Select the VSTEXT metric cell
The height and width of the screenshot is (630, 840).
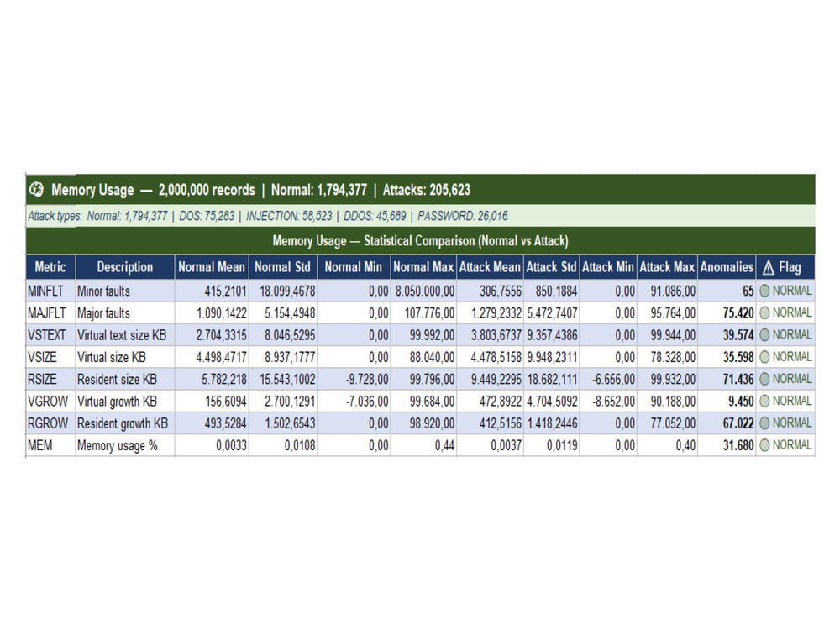pyautogui.click(x=50, y=335)
